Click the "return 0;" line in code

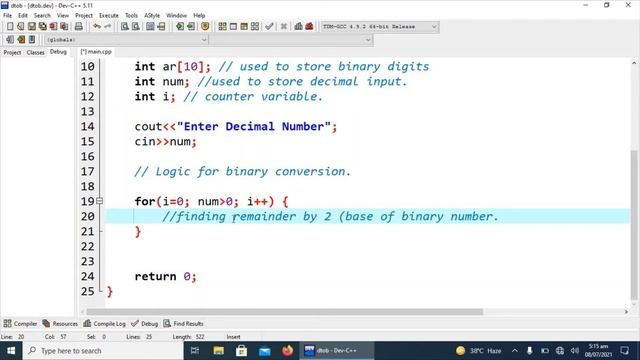tap(165, 276)
